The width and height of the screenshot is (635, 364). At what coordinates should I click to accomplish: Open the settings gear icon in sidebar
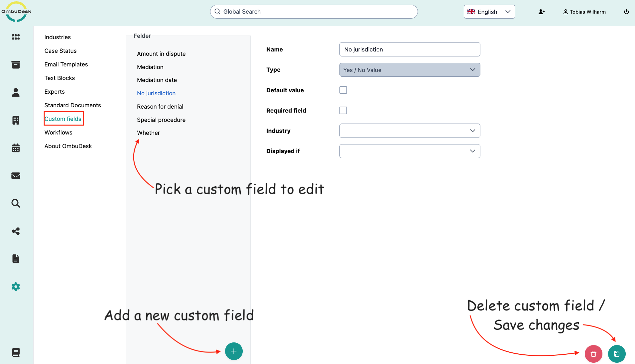16,287
